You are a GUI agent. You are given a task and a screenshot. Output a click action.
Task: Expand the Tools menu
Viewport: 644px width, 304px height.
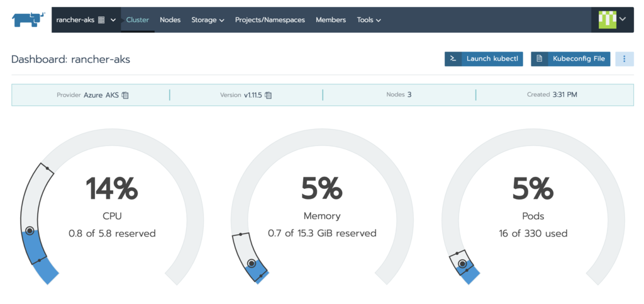click(x=369, y=20)
